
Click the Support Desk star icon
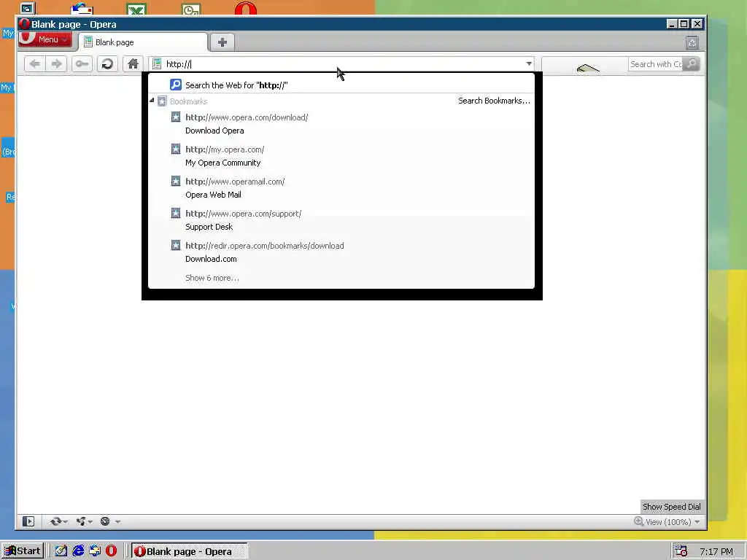(x=176, y=214)
